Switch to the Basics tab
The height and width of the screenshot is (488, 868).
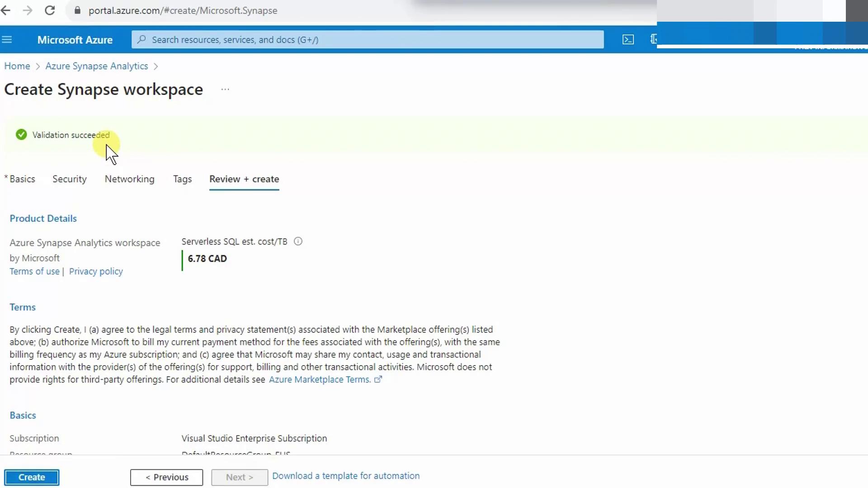tap(22, 179)
